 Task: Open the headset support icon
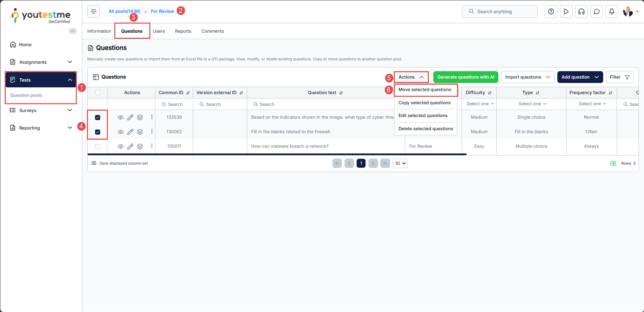click(x=581, y=11)
